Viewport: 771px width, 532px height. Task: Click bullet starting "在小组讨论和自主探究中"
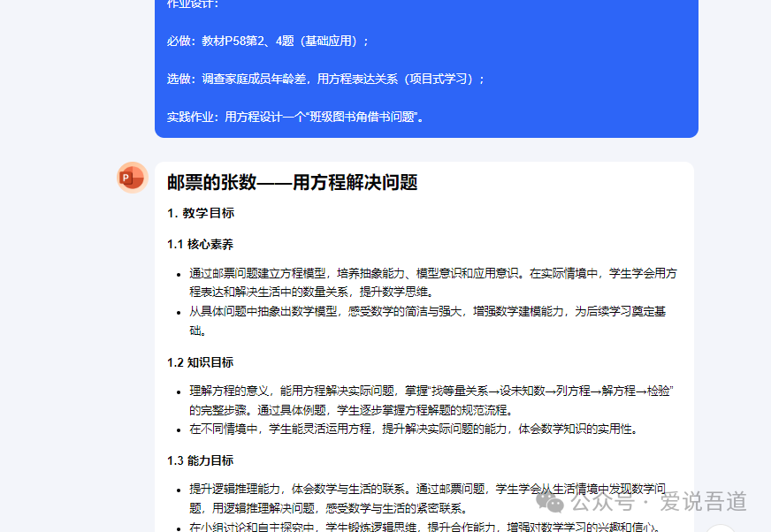pos(425,527)
